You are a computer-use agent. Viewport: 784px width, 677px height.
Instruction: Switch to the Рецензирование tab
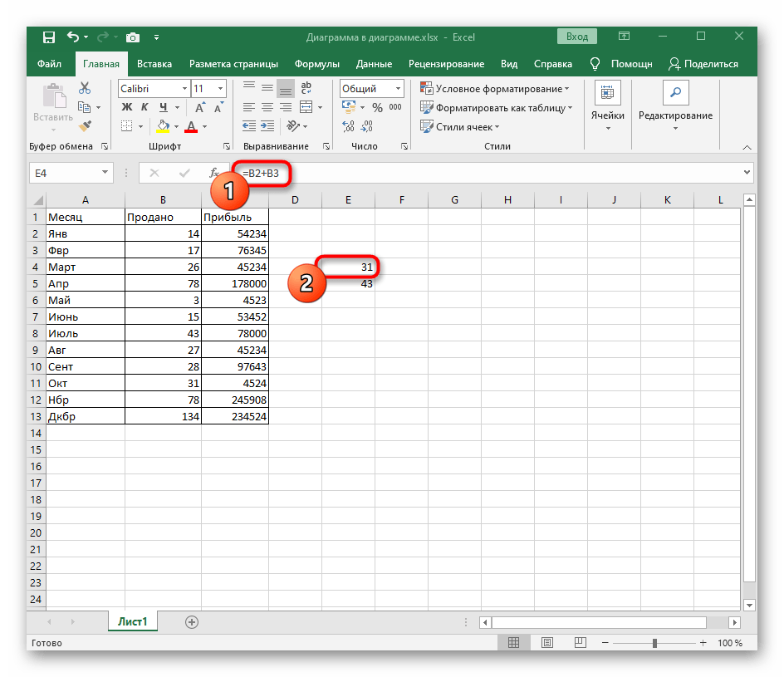coord(446,64)
